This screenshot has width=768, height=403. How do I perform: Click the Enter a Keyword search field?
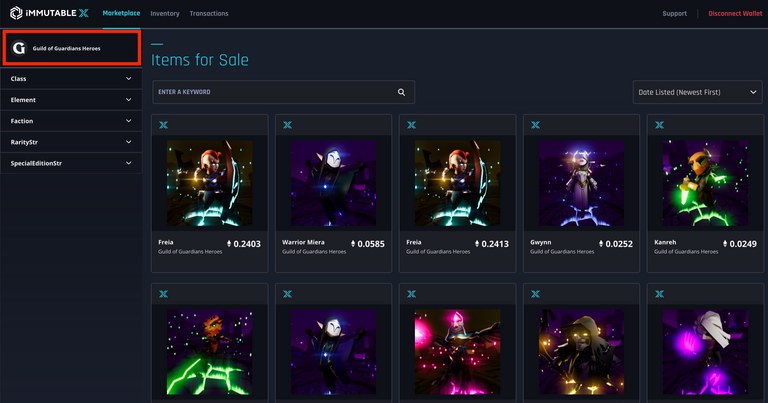(284, 92)
